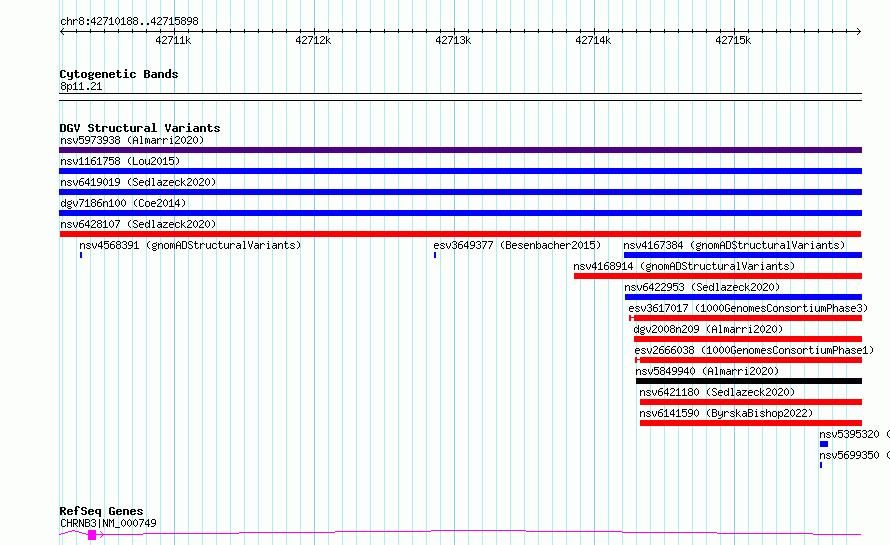Click the nsv5973938 (Almarri2020) label
The height and width of the screenshot is (545, 890).
(132, 140)
